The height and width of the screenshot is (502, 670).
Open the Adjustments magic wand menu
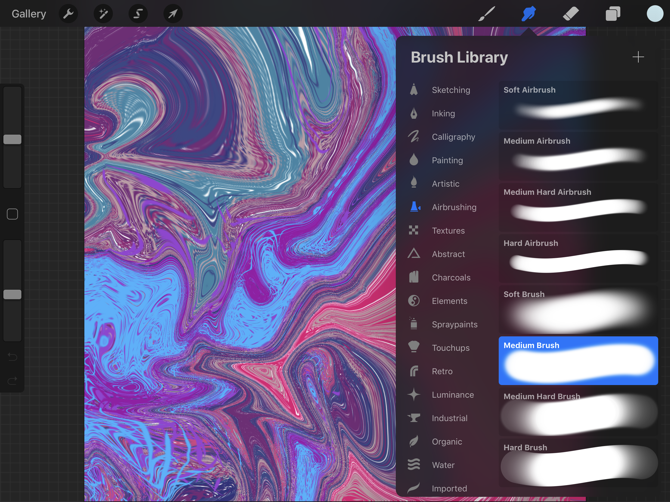click(103, 14)
